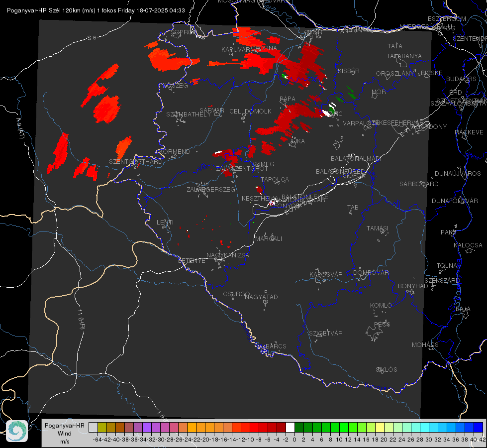Click the SUMEG town label
The height and width of the screenshot is (448, 487).
[x=263, y=164]
